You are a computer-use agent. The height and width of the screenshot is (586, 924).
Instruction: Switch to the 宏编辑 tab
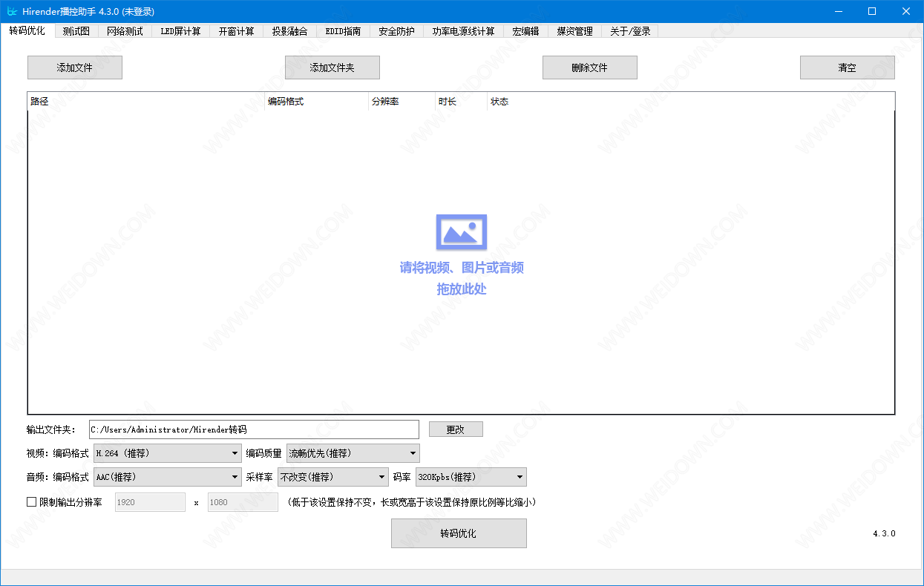point(525,31)
